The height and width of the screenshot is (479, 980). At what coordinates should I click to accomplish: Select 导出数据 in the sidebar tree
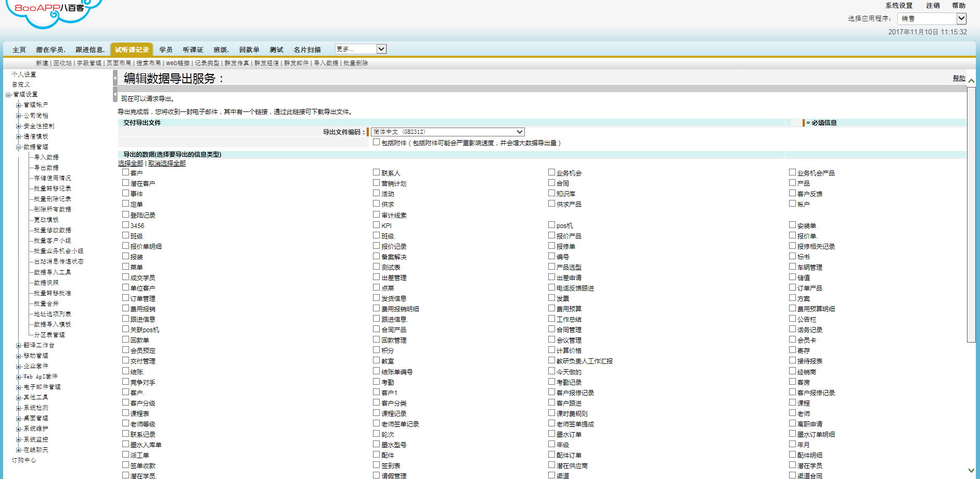pyautogui.click(x=46, y=168)
